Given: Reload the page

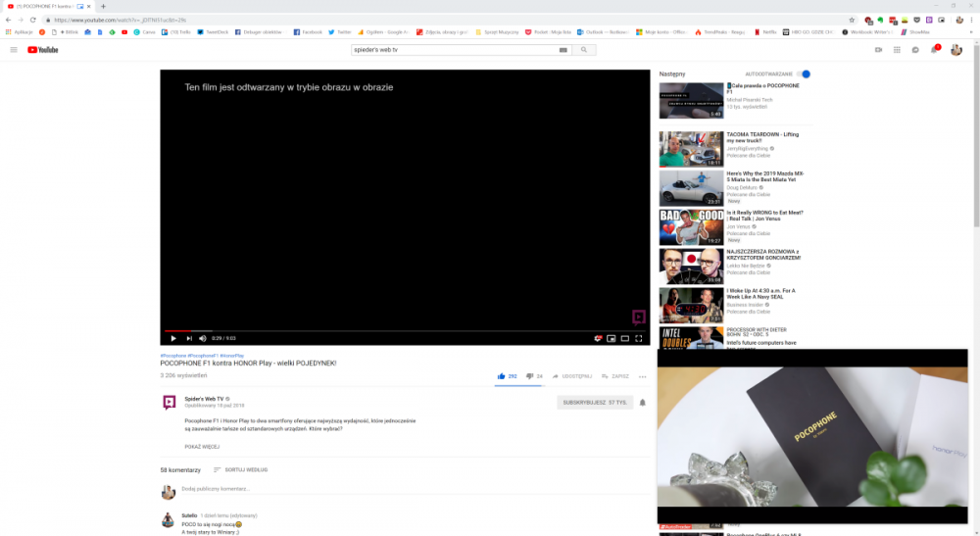Looking at the screenshot, I should coord(33,20).
